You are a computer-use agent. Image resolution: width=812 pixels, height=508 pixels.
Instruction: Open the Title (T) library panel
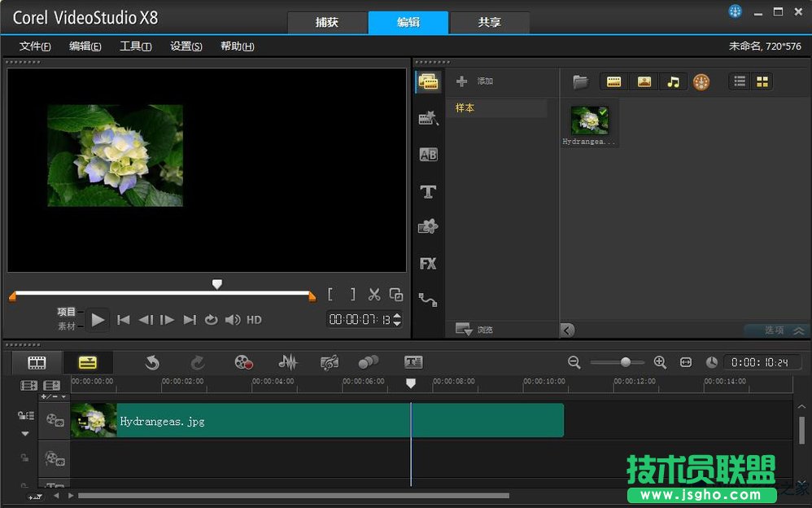tap(428, 192)
